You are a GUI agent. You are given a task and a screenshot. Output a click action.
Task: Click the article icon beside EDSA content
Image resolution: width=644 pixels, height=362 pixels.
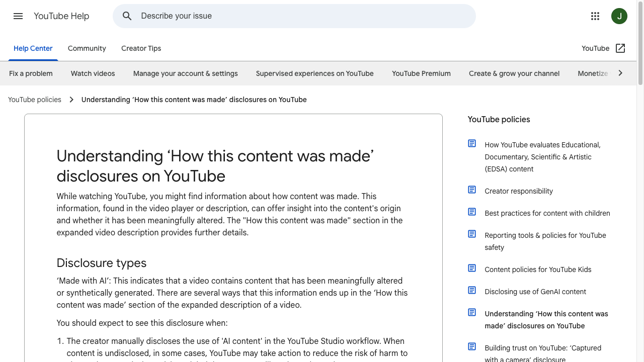pos(472,143)
